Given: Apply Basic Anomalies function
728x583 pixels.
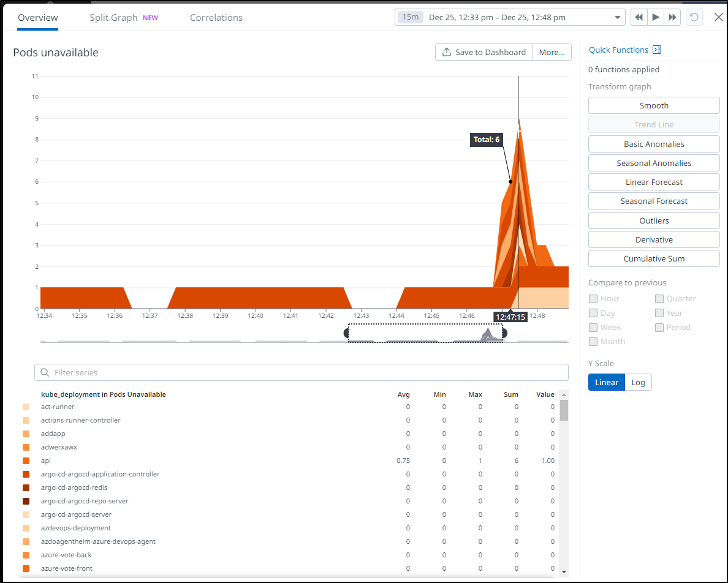Looking at the screenshot, I should coord(654,144).
